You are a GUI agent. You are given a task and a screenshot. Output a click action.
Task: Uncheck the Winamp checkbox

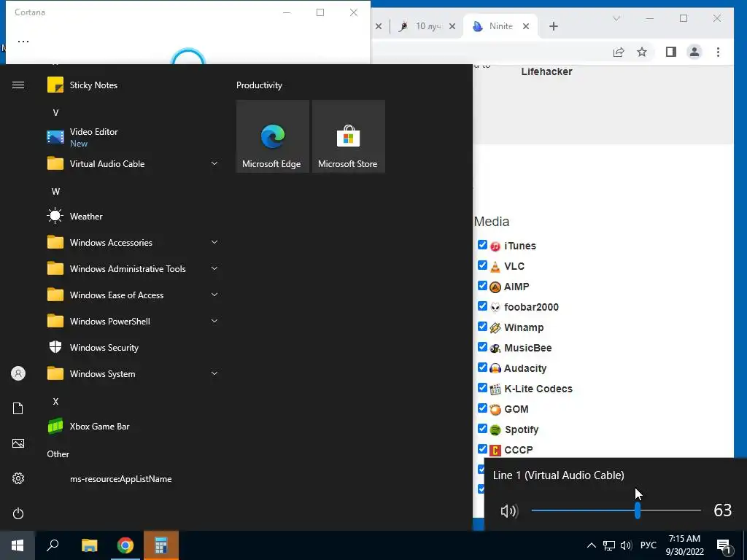(x=482, y=327)
